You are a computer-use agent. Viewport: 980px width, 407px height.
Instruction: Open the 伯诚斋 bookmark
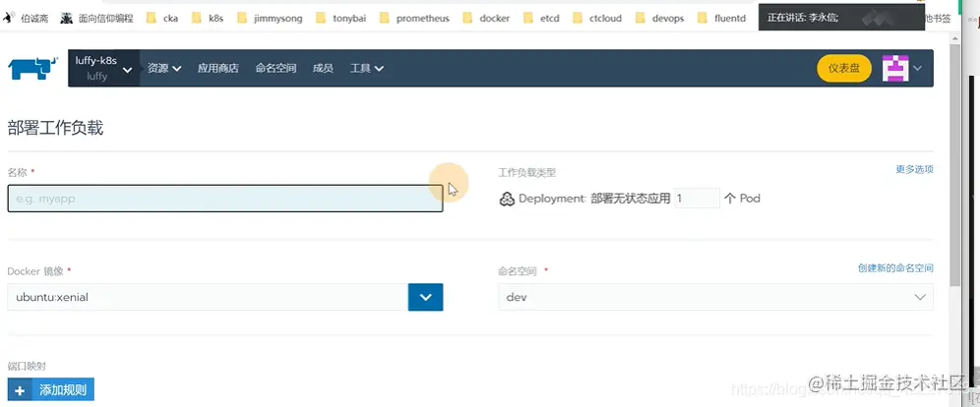pos(26,18)
